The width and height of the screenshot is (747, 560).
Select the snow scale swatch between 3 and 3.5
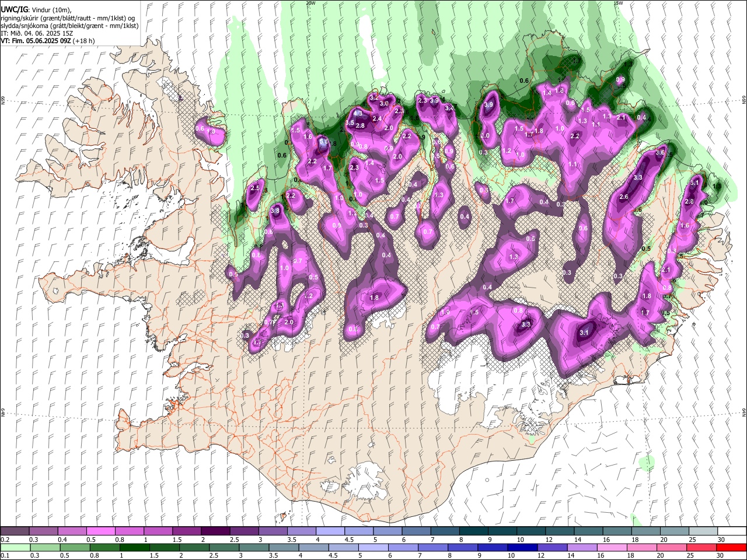(x=273, y=531)
